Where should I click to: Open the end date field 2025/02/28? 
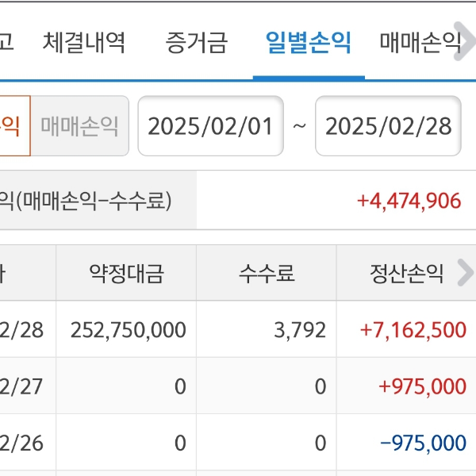point(388,126)
